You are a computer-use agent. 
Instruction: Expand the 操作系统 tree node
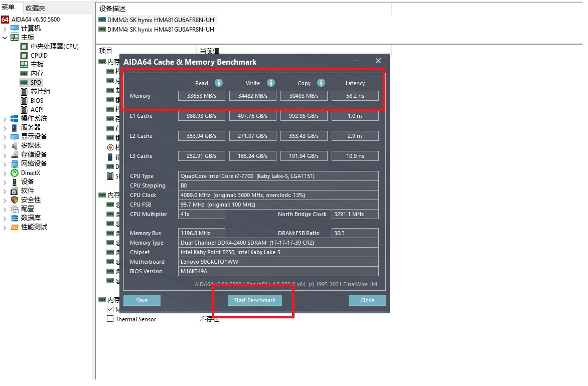[x=5, y=119]
